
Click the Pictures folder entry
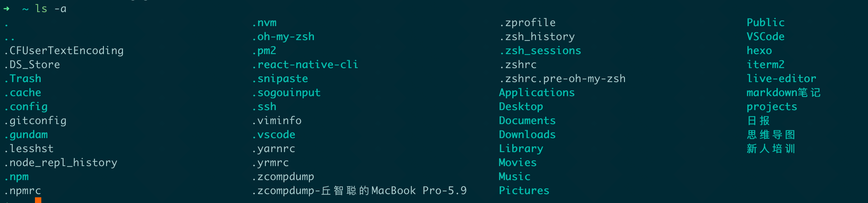pyautogui.click(x=524, y=191)
